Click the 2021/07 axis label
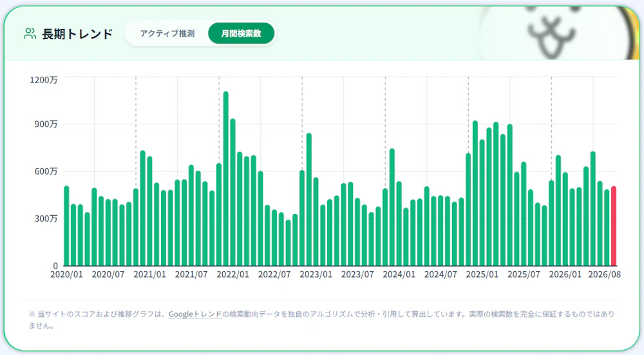The image size is (644, 355). 191,274
